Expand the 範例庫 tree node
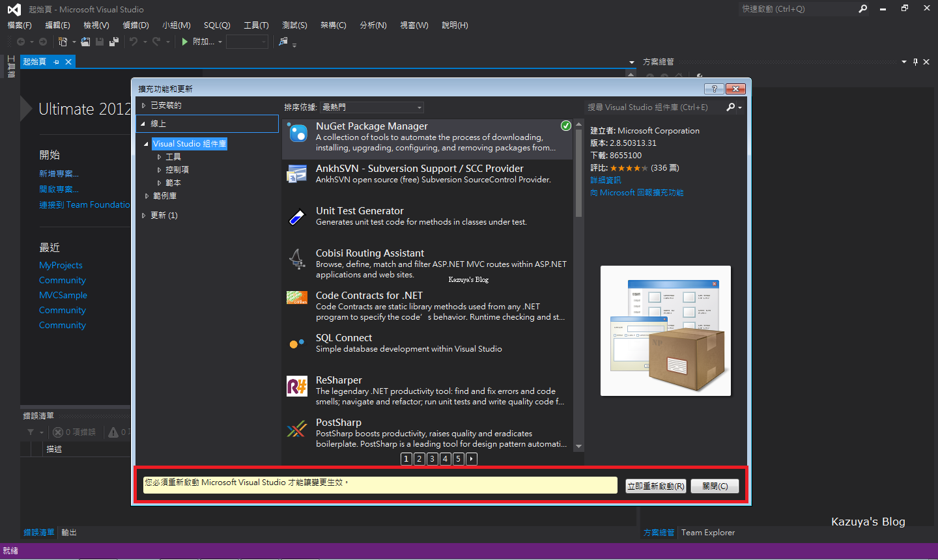 pos(147,196)
